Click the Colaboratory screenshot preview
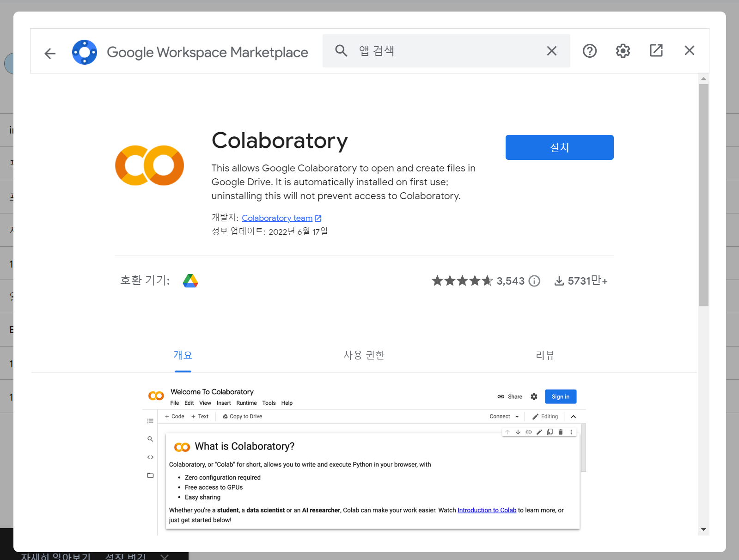This screenshot has width=739, height=560. tap(364, 460)
